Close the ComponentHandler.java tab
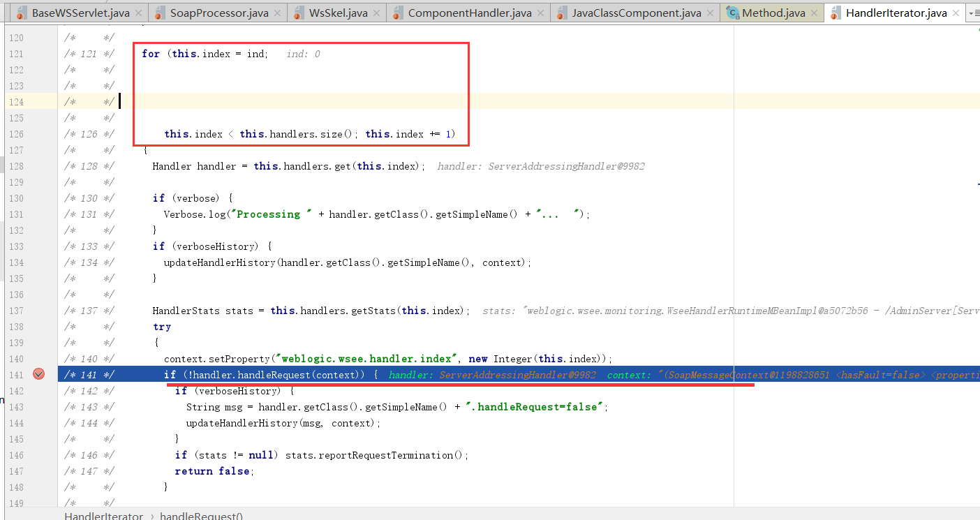 click(x=542, y=13)
